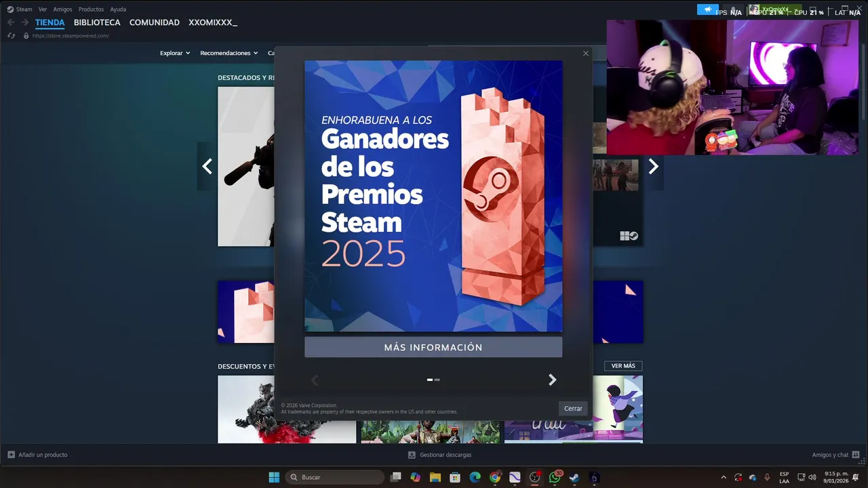Select the second news page indicator dash
Image resolution: width=868 pixels, height=488 pixels.
(x=437, y=380)
